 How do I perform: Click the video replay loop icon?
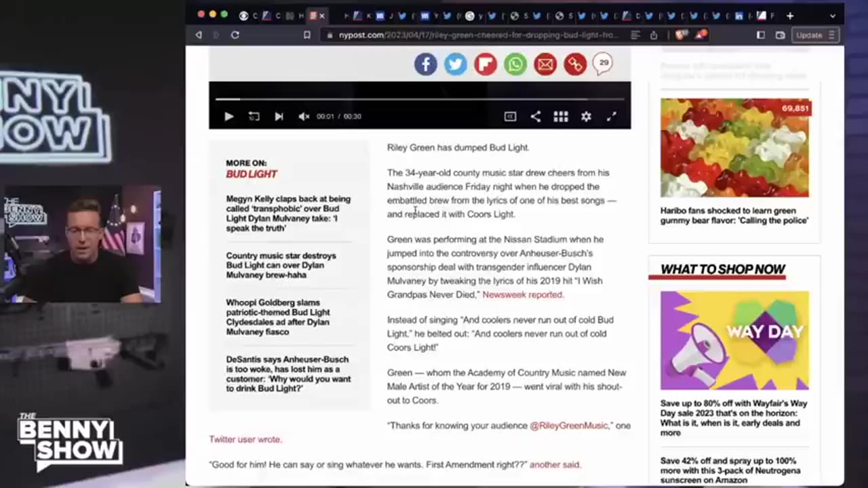(x=254, y=117)
